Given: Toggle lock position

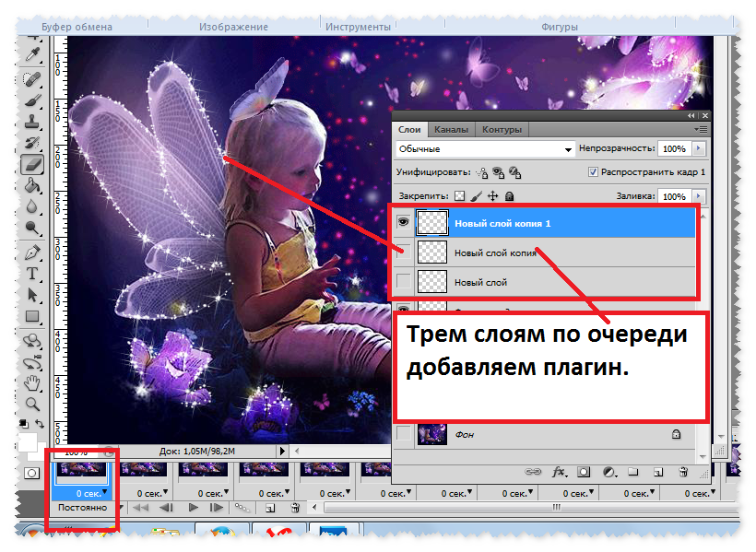Looking at the screenshot, I should pyautogui.click(x=492, y=196).
